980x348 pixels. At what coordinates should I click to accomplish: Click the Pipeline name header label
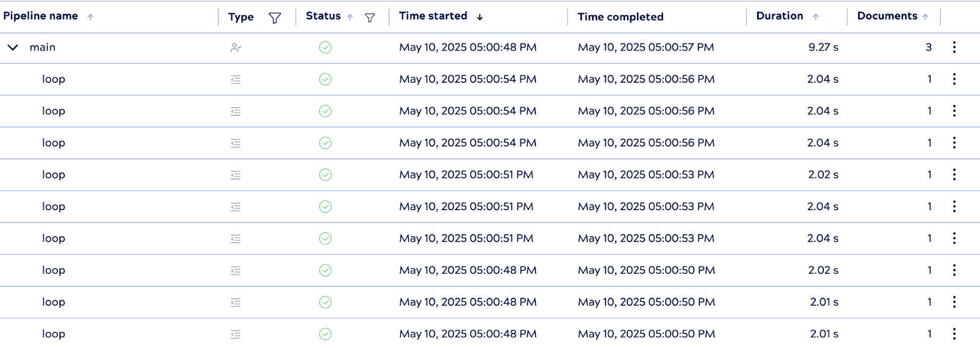[40, 16]
